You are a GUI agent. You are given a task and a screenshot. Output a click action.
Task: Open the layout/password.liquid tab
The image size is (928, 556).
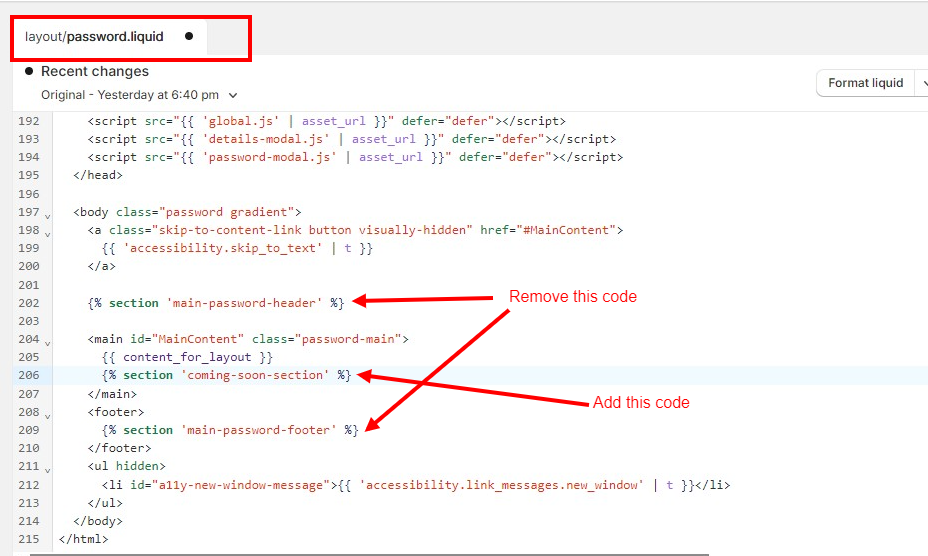(94, 37)
